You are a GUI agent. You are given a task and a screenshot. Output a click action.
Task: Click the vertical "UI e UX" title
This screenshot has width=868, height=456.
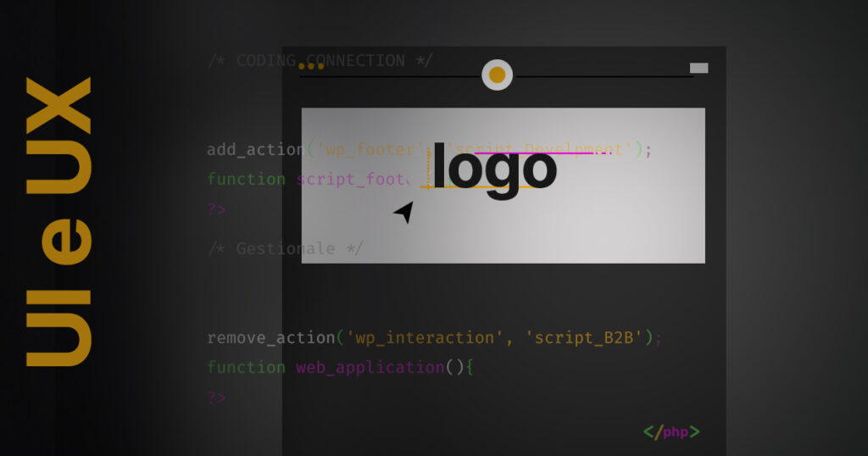(58, 222)
